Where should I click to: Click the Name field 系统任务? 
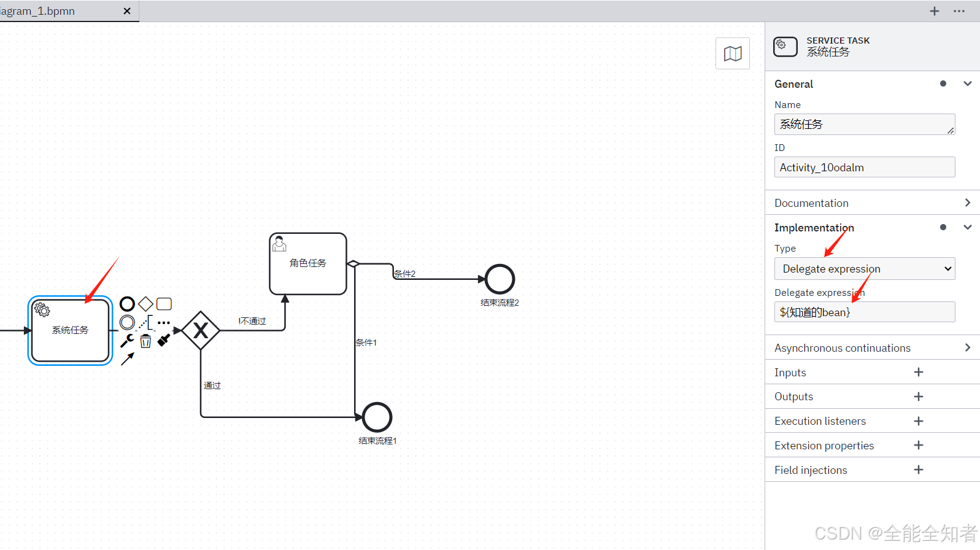click(x=865, y=124)
